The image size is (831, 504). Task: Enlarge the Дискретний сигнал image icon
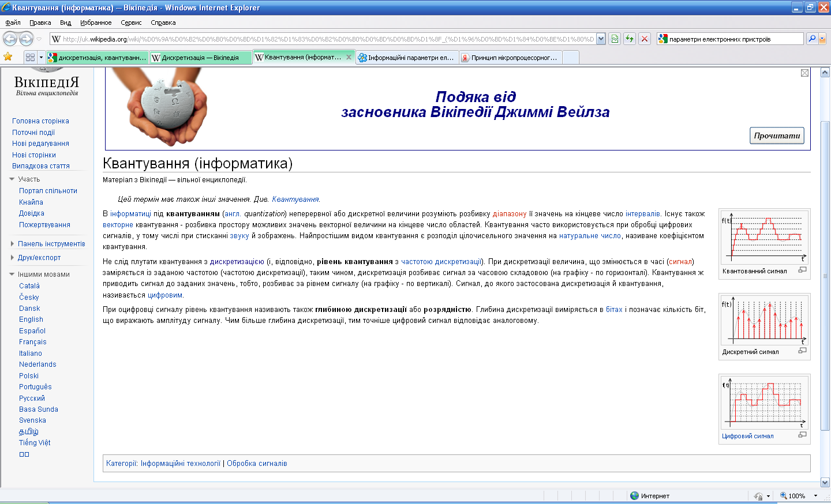point(802,351)
